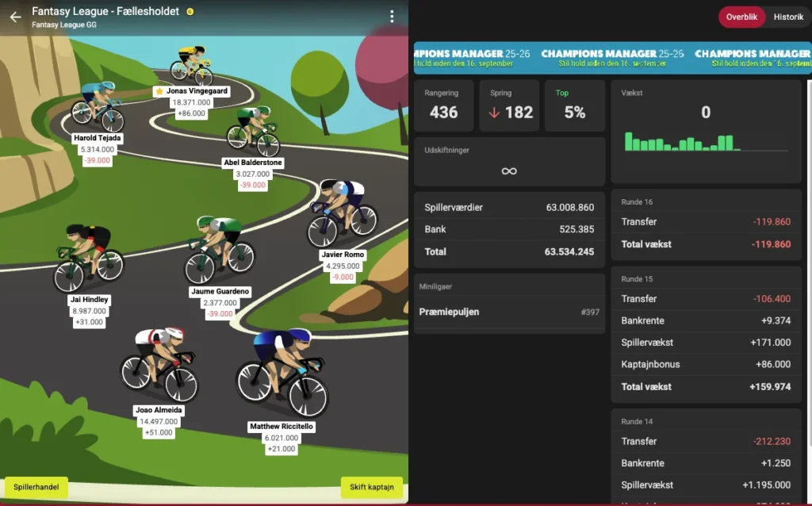Click Joao Almeida value 14.497.000

159,422
